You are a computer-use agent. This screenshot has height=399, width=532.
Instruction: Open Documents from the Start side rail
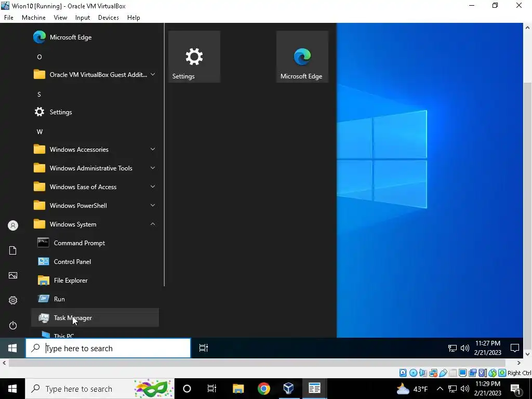[x=13, y=250]
